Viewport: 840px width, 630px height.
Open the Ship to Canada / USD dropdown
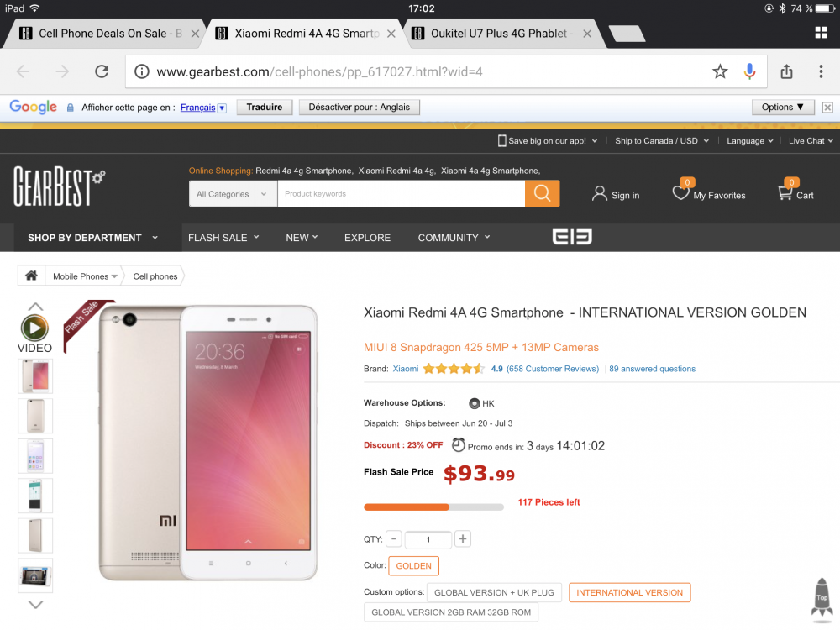pos(661,141)
